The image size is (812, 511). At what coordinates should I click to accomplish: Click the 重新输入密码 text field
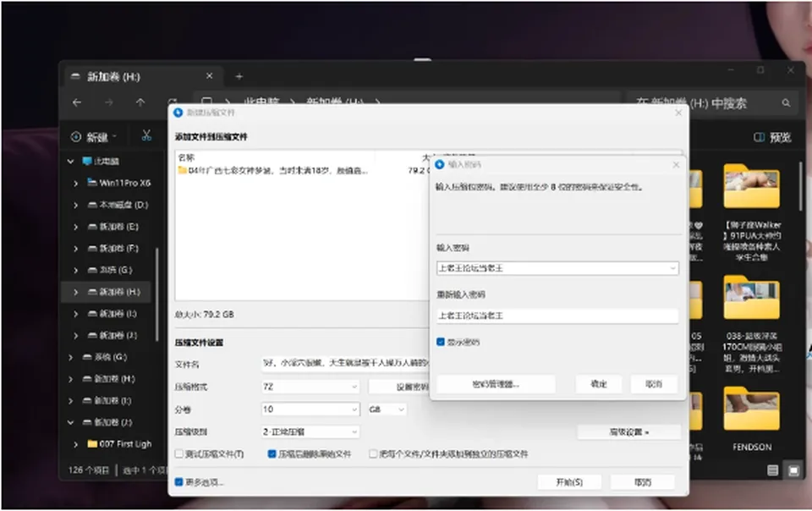[557, 316]
